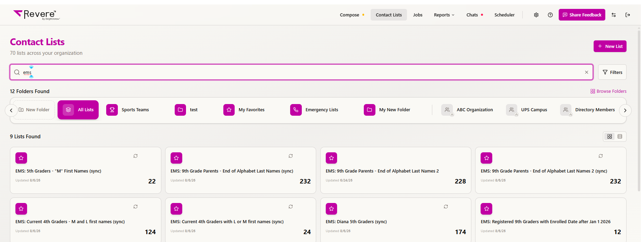Screen dimensions: 644x242
Task: Expand the Reports dropdown menu
Action: click(444, 15)
